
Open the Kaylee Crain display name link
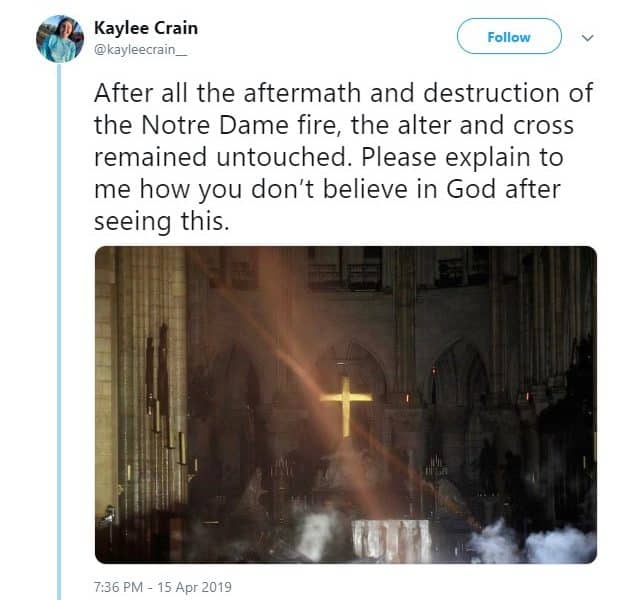pos(146,28)
